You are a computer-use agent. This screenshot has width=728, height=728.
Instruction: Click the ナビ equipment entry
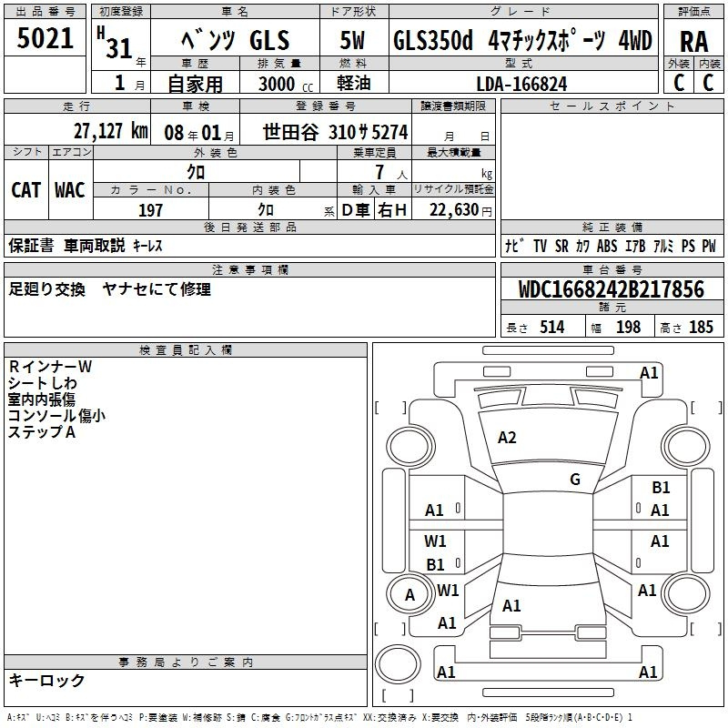515,246
